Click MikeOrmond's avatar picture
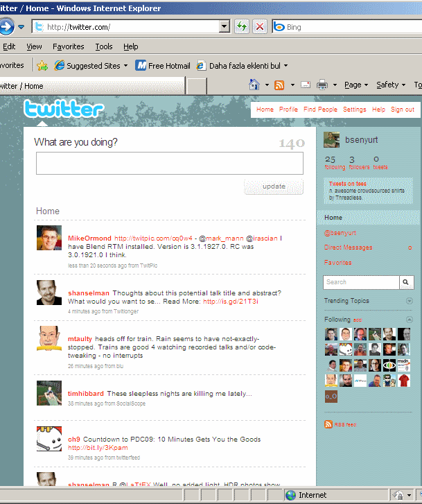The image size is (422, 504). coord(49,238)
